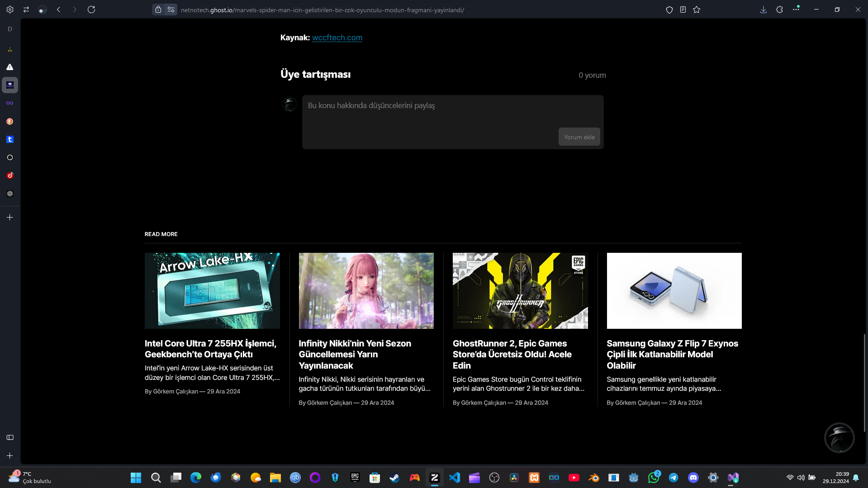Open Visual Studio Code from taskbar
868x488 pixels.
click(455, 478)
